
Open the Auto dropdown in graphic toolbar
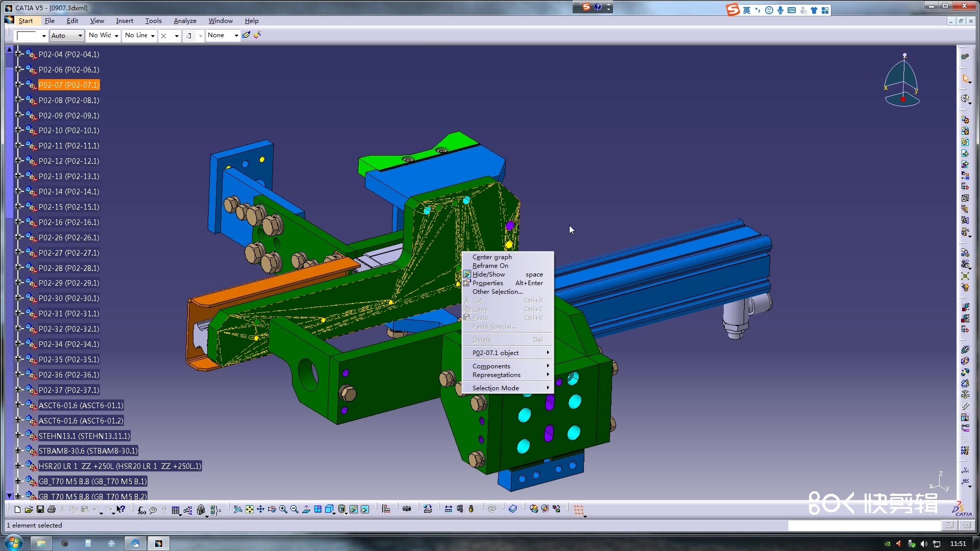(x=80, y=35)
